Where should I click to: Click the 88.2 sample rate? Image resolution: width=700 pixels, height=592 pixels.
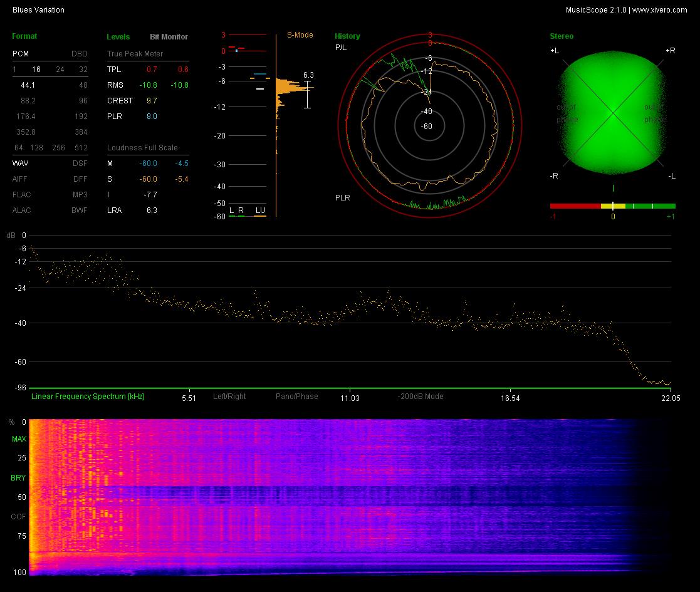[x=28, y=101]
